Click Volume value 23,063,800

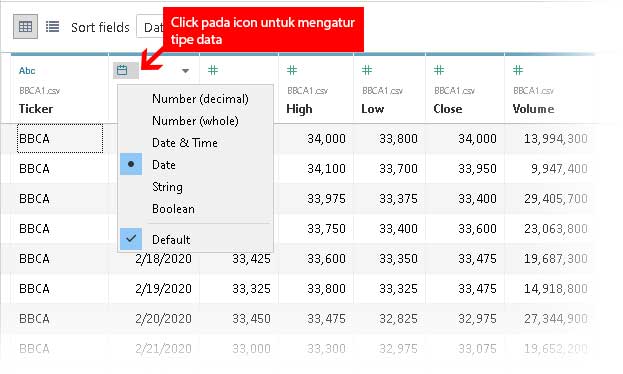(x=555, y=229)
